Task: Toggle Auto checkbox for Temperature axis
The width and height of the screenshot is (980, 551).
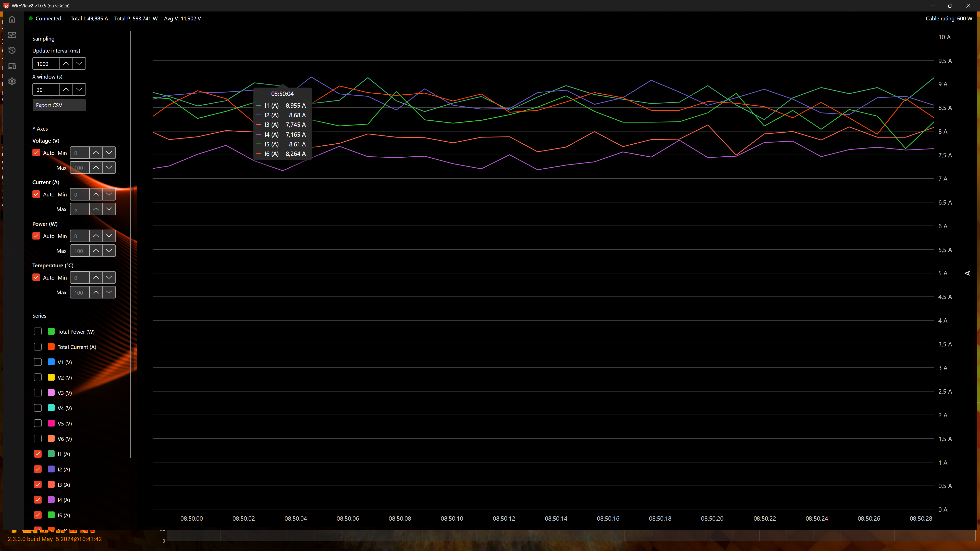Action: point(36,278)
